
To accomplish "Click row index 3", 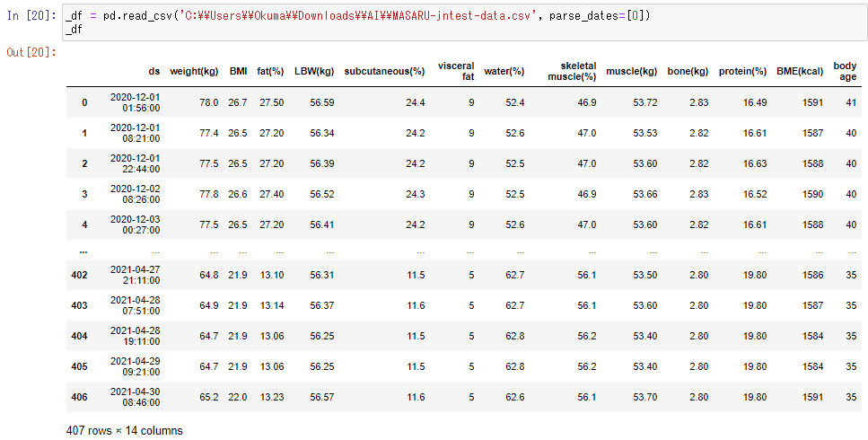I will tap(84, 194).
